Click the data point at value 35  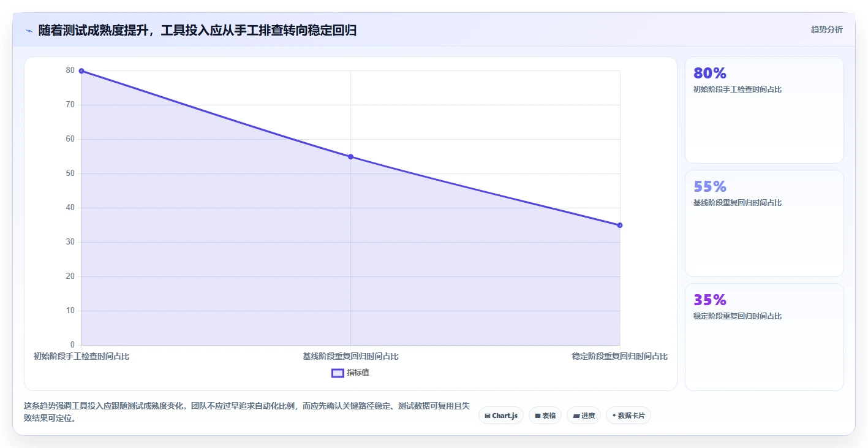[x=620, y=226]
